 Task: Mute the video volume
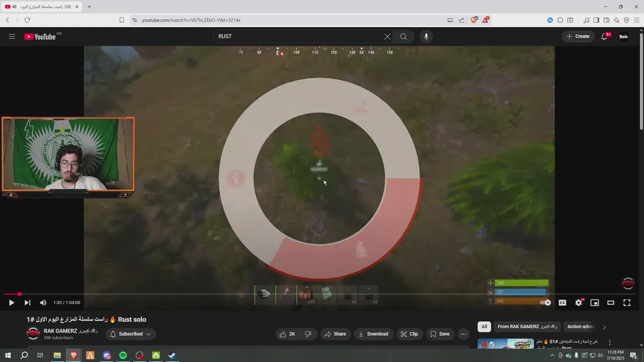coord(43,303)
